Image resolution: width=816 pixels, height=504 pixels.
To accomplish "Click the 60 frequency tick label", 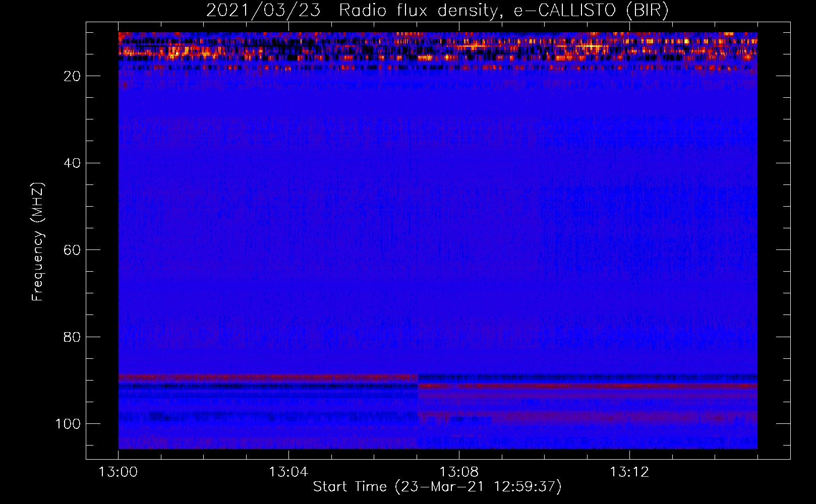I will click(72, 250).
